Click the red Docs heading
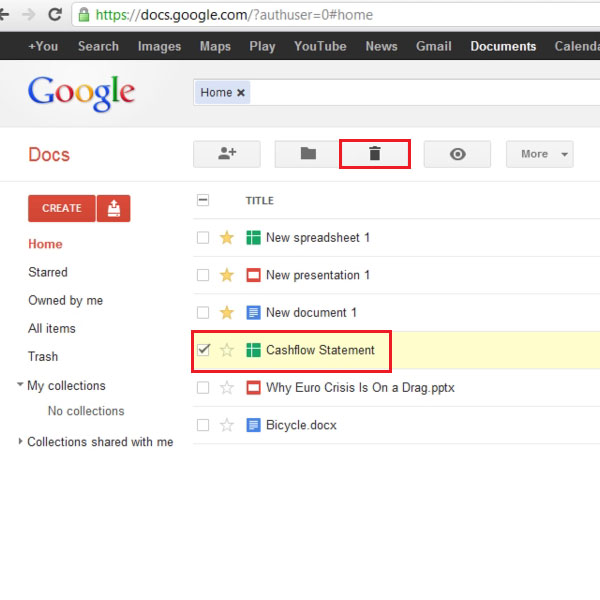 (49, 155)
